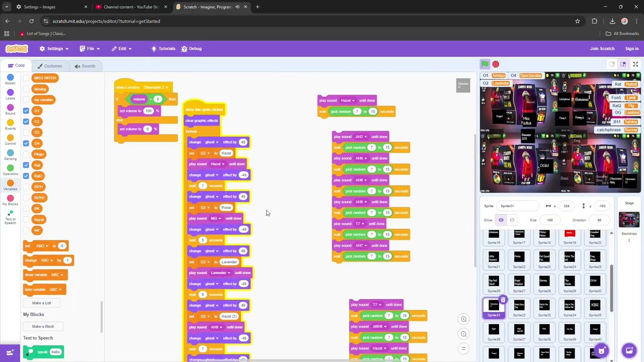
Task: Switch to the Sounds tab
Action: click(85, 66)
